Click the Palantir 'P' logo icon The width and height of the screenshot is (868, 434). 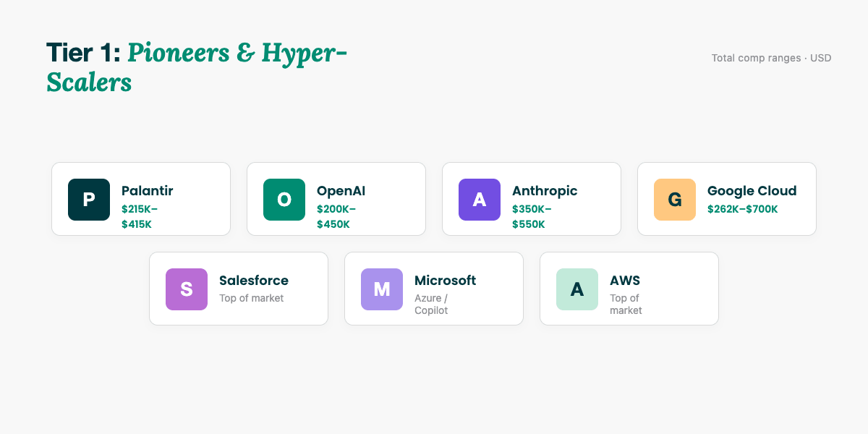tap(89, 200)
